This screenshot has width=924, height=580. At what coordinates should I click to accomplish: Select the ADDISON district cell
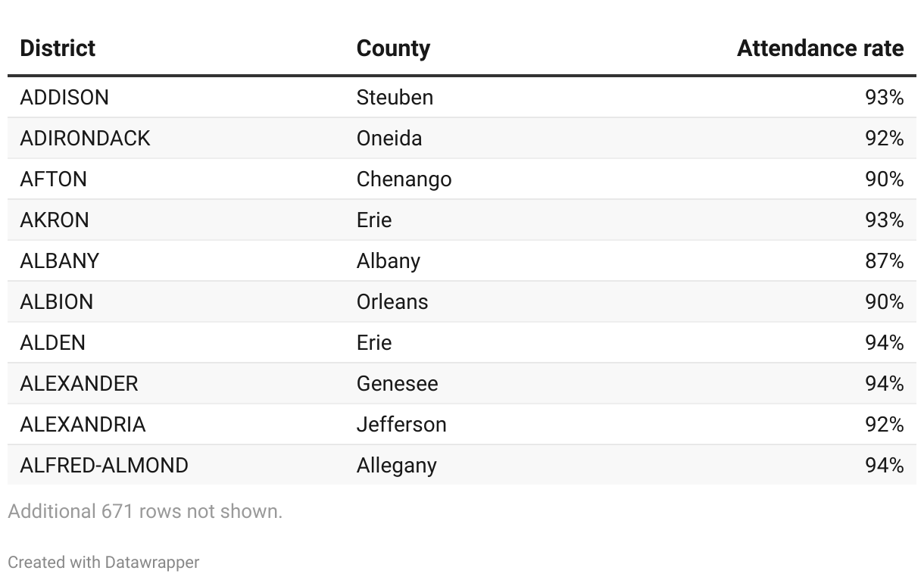tap(64, 98)
